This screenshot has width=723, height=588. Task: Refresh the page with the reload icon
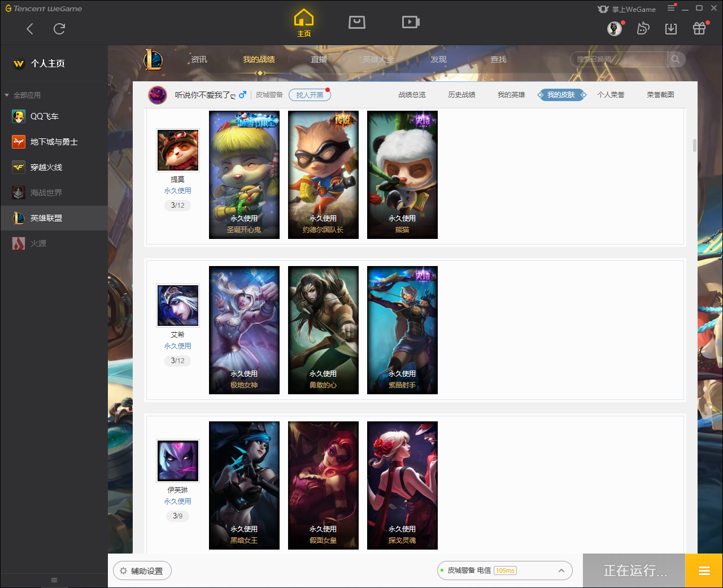59,29
